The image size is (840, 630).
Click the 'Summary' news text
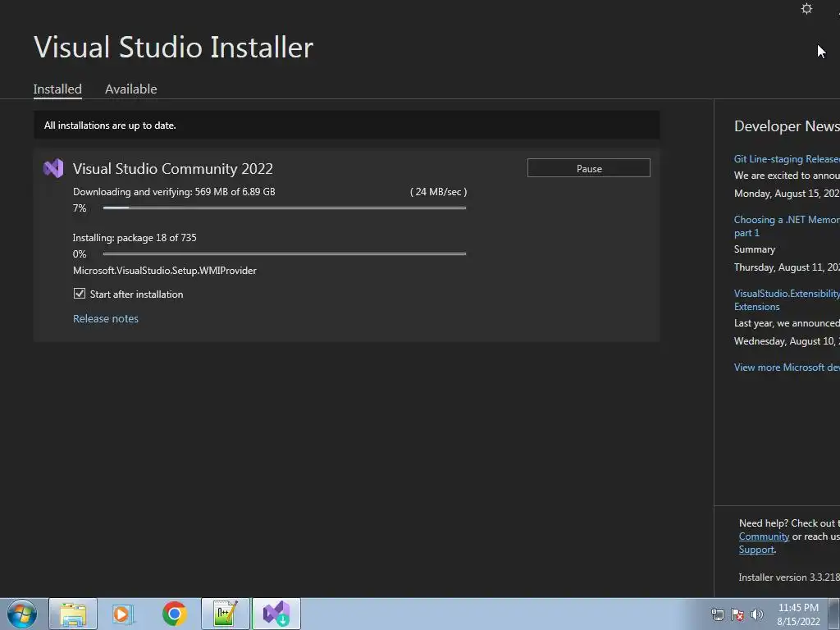tap(755, 249)
